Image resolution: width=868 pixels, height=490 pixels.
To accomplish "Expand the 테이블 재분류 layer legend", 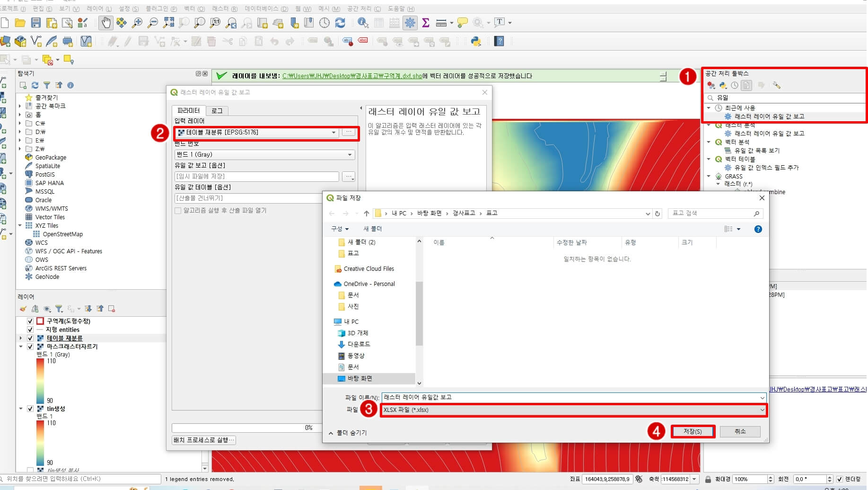I will coord(20,338).
